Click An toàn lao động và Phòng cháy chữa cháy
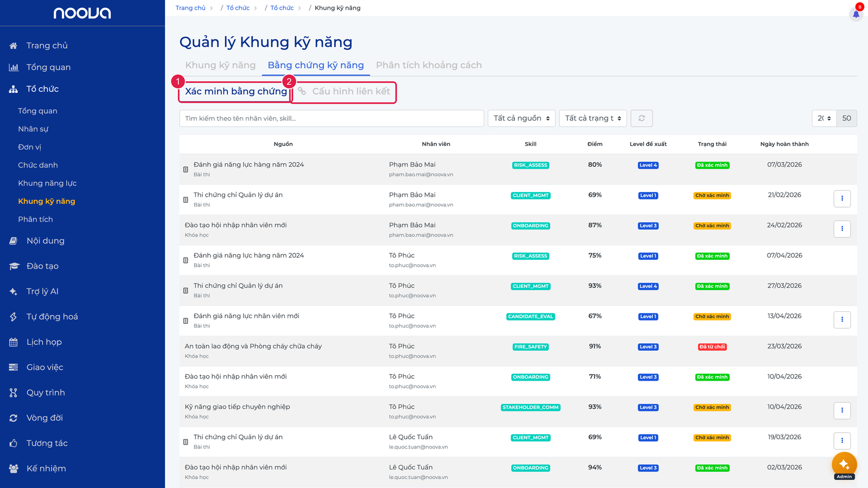The image size is (868, 488). pos(253,346)
